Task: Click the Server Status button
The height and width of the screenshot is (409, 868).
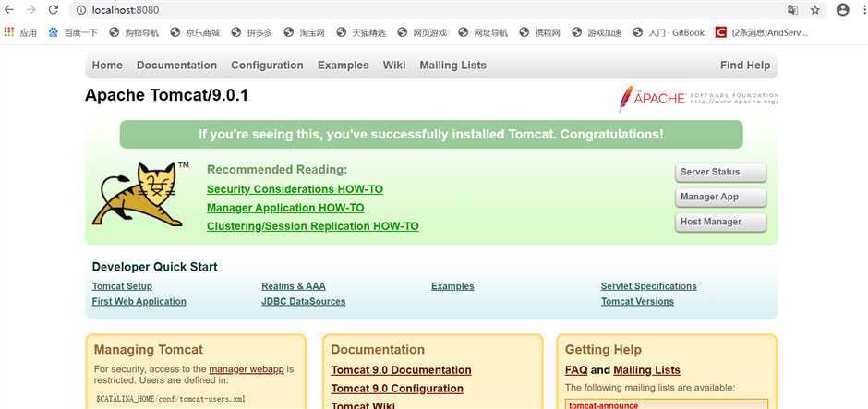Action: pyautogui.click(x=721, y=172)
